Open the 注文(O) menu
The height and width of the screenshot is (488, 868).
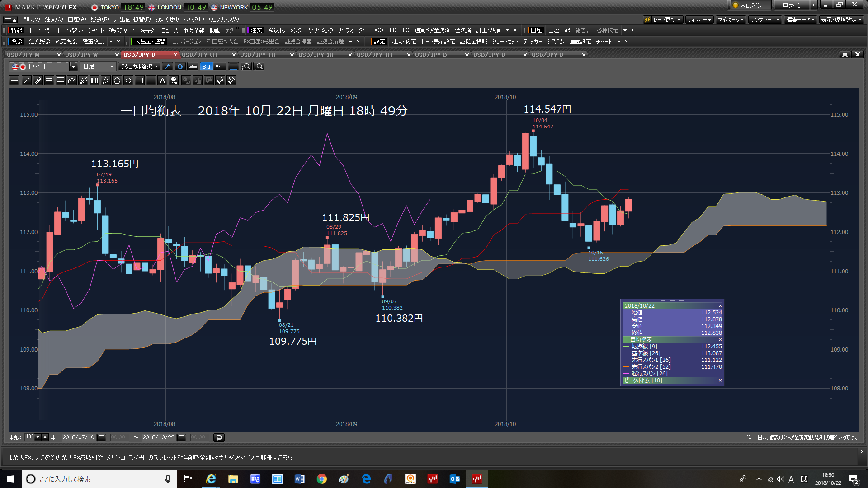[54, 19]
